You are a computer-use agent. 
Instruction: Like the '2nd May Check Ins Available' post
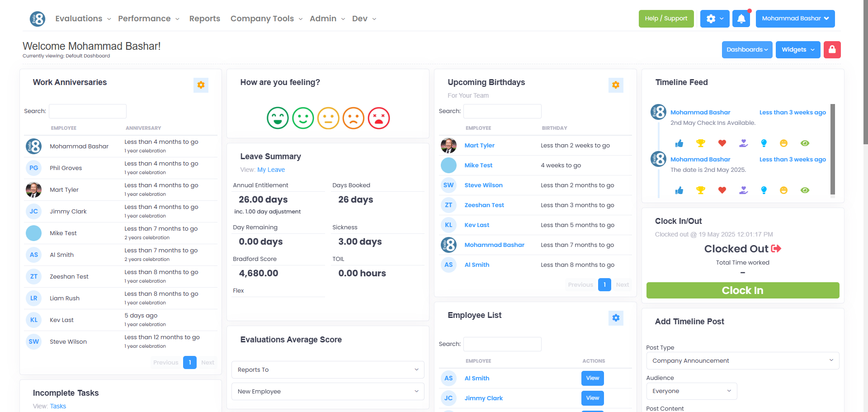click(679, 143)
